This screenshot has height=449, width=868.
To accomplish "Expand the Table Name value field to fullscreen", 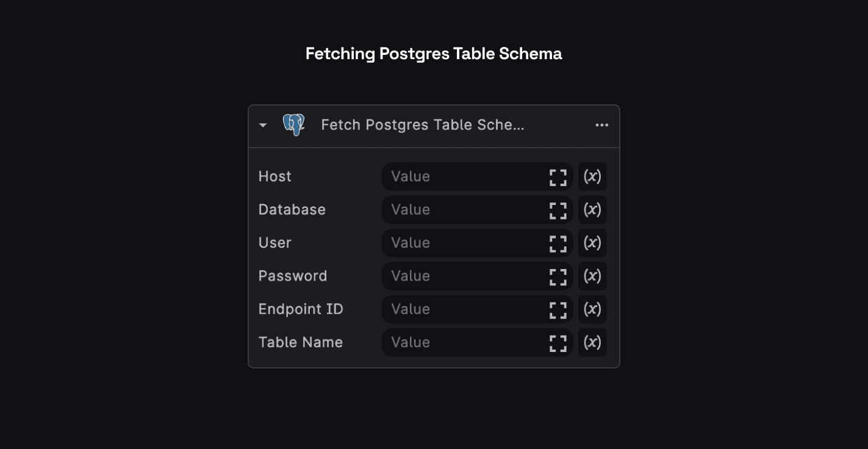I will (557, 342).
